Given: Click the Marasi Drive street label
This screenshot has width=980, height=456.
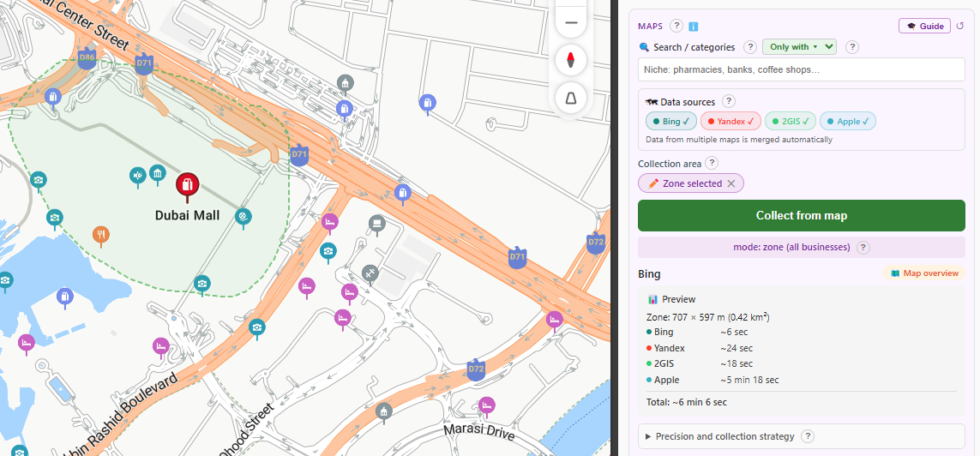Looking at the screenshot, I should (479, 432).
